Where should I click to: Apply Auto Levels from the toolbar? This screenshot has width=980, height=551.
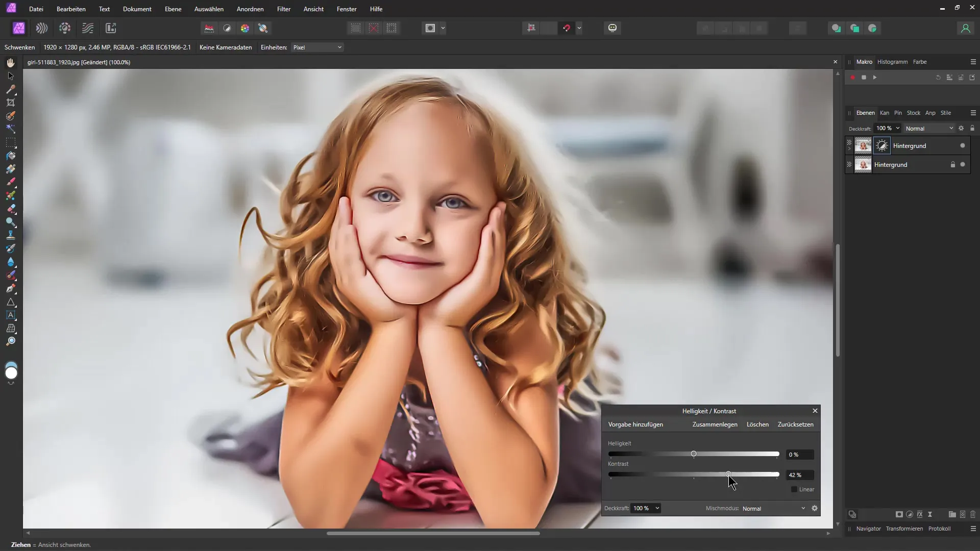(209, 29)
